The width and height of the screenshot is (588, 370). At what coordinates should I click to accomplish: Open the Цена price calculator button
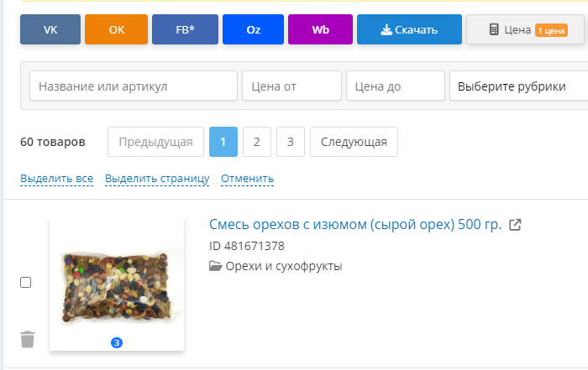pos(525,29)
